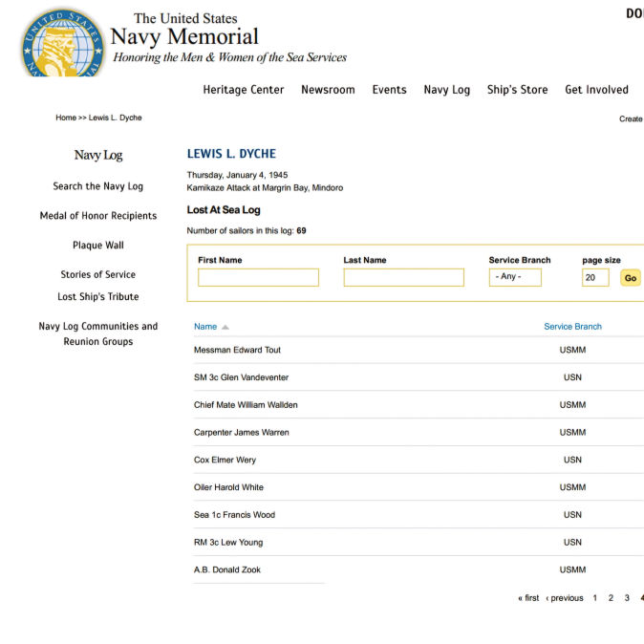Open the Get Involved menu
Screen dimensions: 644x644
click(x=596, y=90)
